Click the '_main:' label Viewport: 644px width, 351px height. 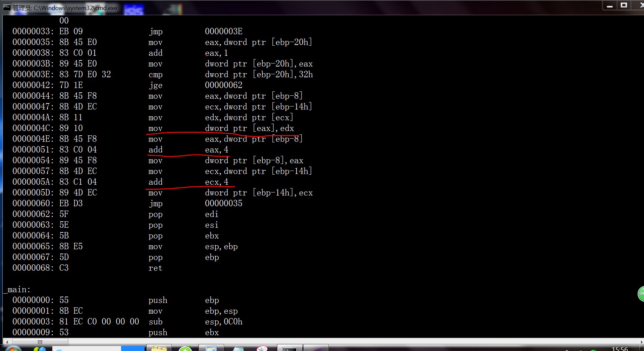coord(17,290)
